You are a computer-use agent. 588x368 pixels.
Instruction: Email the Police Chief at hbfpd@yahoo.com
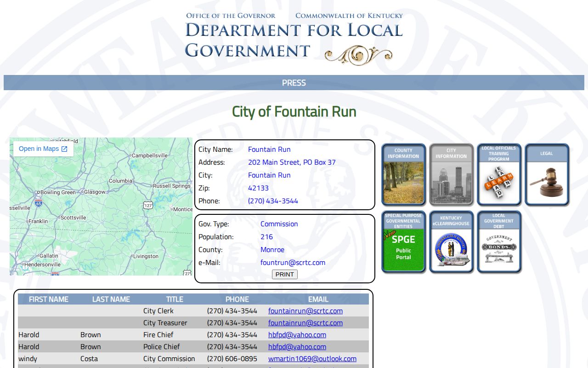(x=297, y=347)
